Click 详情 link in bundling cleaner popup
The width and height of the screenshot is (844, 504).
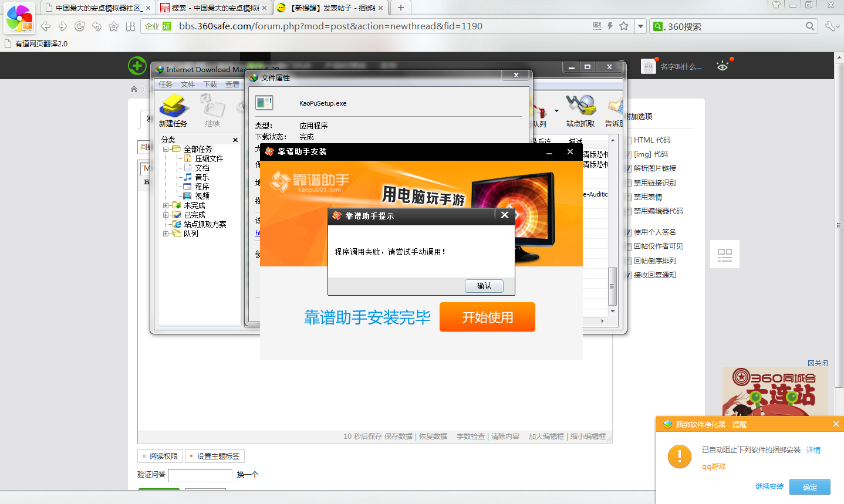(x=813, y=450)
